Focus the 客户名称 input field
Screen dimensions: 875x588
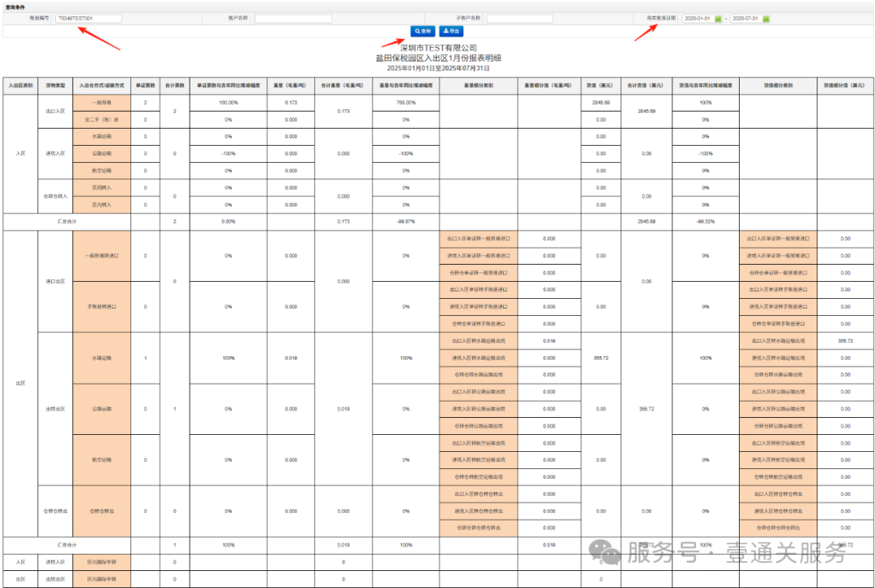point(292,18)
